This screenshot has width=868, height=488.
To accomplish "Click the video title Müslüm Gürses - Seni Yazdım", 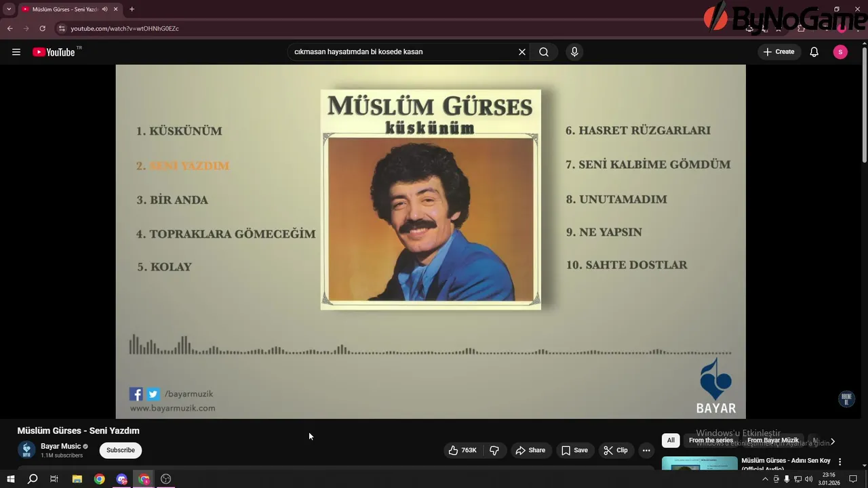I will point(79,430).
